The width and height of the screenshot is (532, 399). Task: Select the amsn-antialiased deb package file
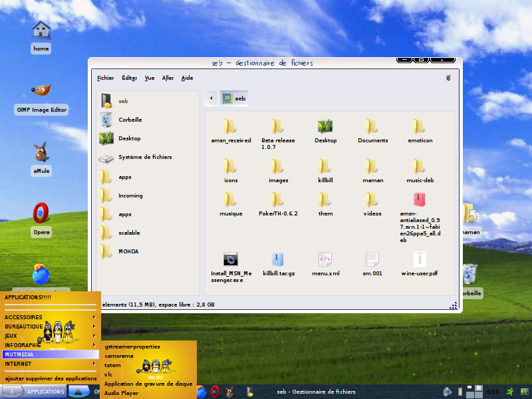[x=420, y=217]
